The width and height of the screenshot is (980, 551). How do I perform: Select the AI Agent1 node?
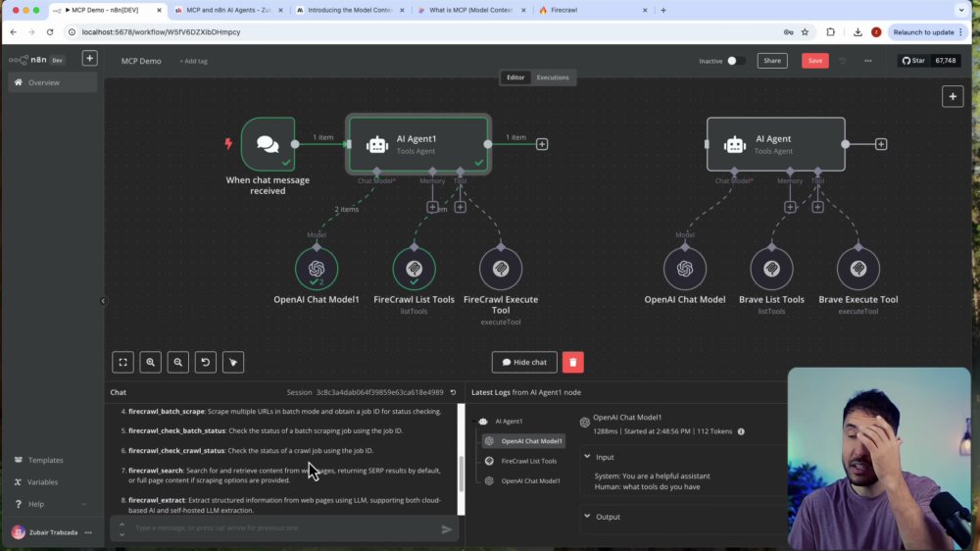point(418,144)
